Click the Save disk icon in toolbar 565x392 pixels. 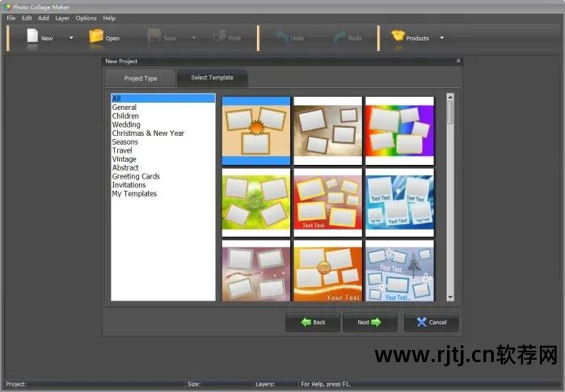(154, 37)
